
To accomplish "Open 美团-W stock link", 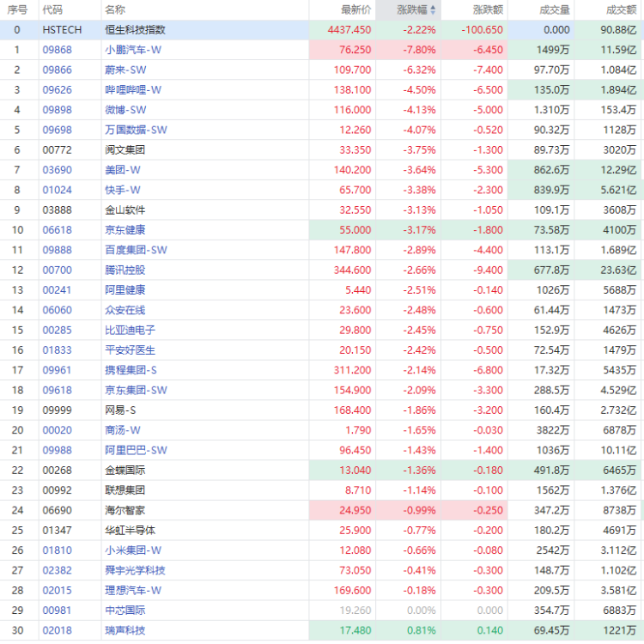I will 123,170.
